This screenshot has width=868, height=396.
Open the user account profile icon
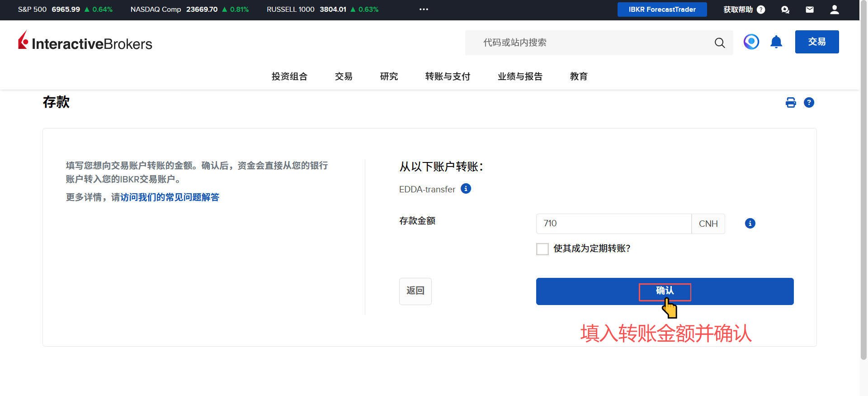pos(834,10)
